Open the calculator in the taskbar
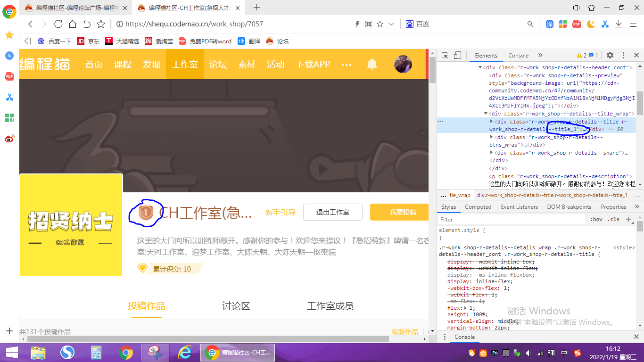 click(x=97, y=352)
